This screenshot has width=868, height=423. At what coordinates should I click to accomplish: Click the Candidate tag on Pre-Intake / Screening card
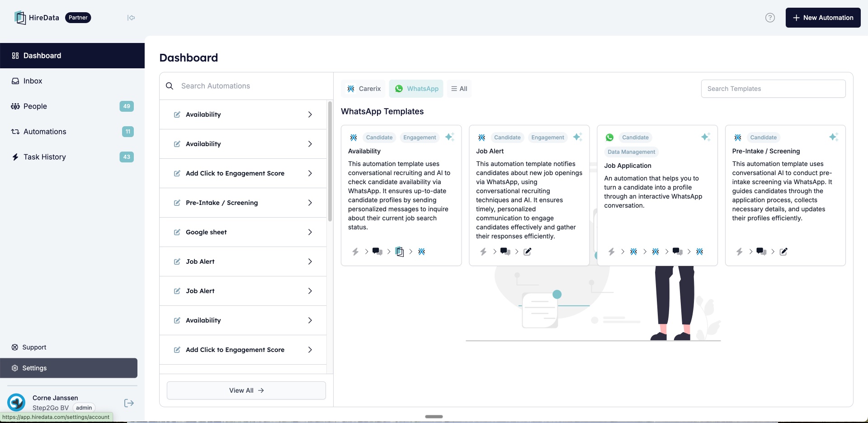[x=763, y=138]
